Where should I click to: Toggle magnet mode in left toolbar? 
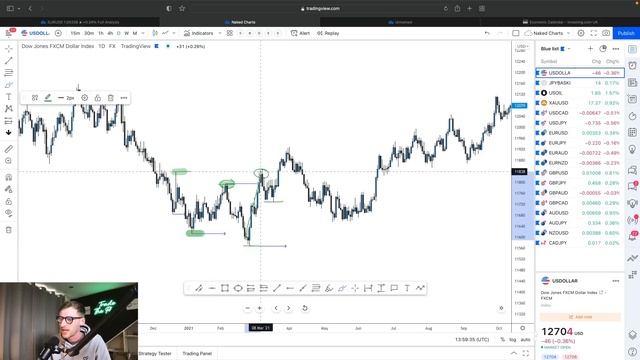click(x=9, y=177)
